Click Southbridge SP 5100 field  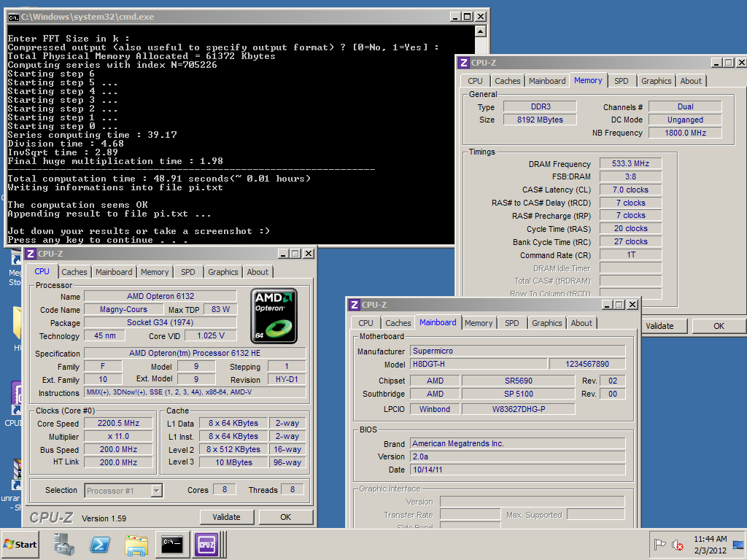[519, 394]
